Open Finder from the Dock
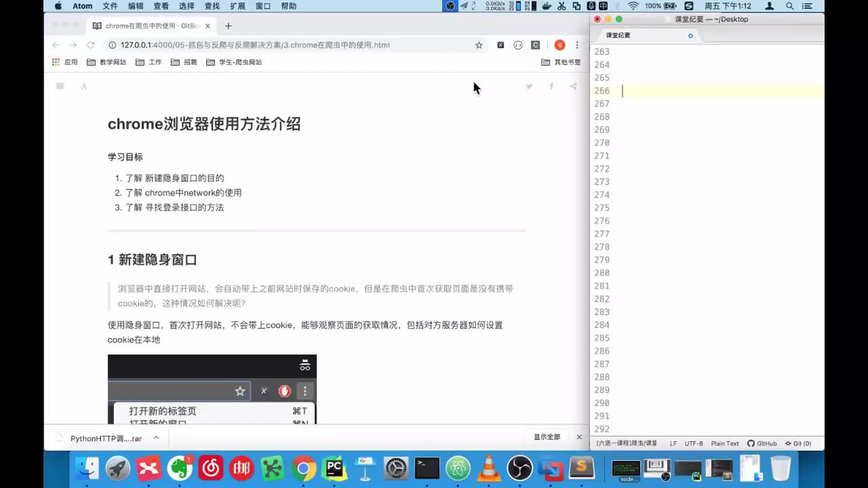The height and width of the screenshot is (488, 868). (87, 468)
